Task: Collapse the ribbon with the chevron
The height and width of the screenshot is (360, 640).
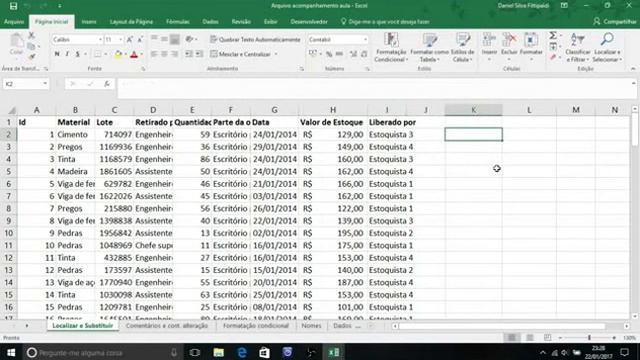Action: point(633,69)
